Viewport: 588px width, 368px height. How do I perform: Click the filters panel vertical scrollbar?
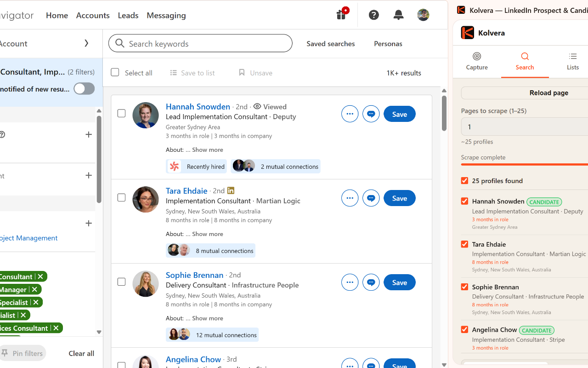point(99,159)
